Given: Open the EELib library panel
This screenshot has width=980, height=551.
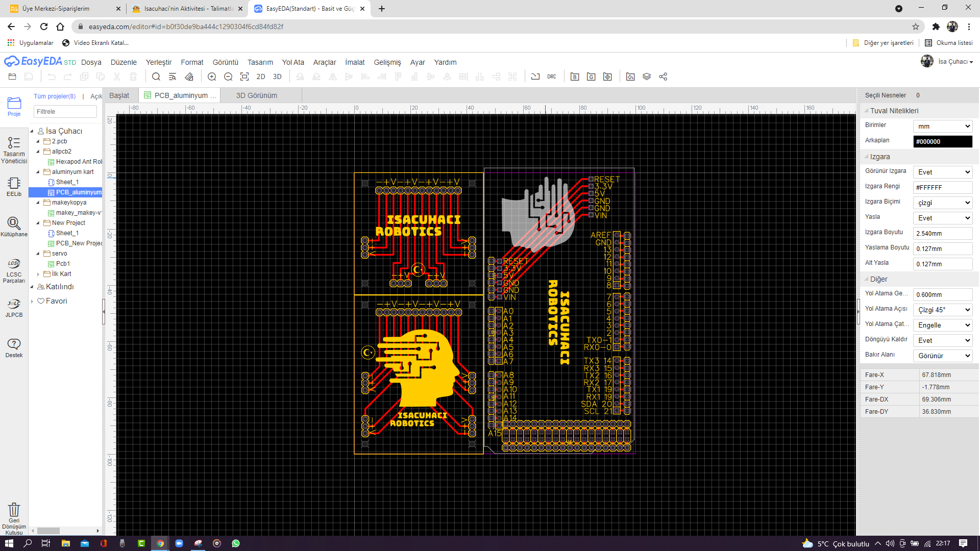Looking at the screenshot, I should tap(13, 186).
